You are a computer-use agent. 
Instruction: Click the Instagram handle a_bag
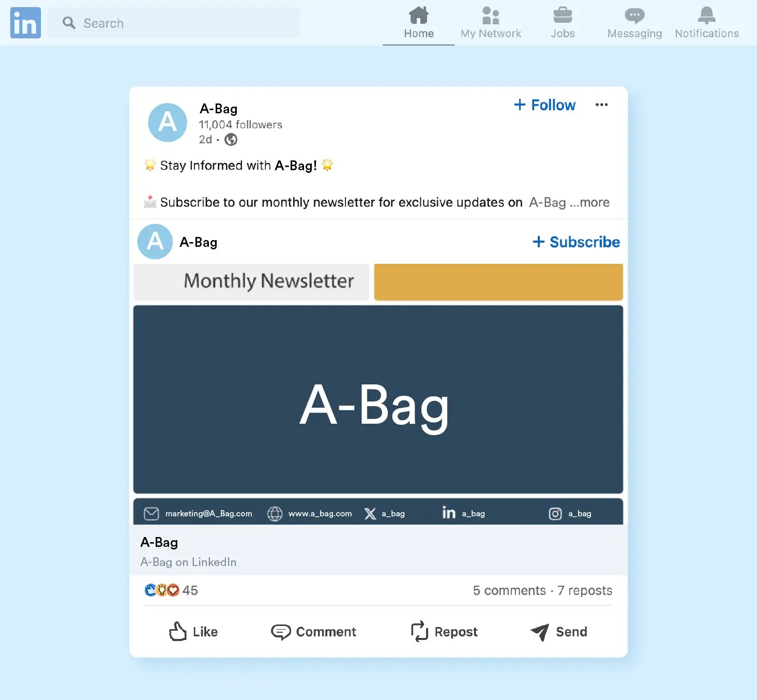570,513
